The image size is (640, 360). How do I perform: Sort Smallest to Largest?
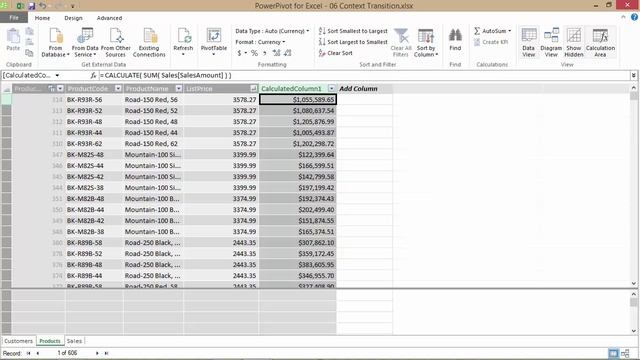[353, 31]
